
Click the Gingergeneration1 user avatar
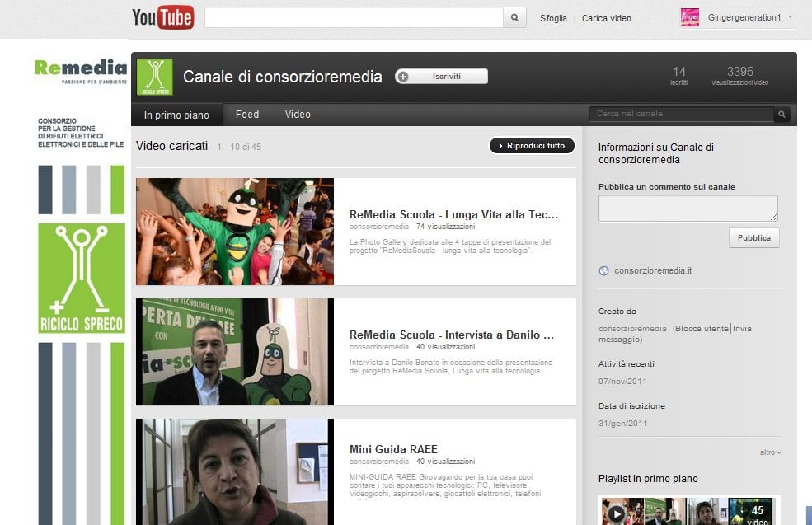pos(690,17)
